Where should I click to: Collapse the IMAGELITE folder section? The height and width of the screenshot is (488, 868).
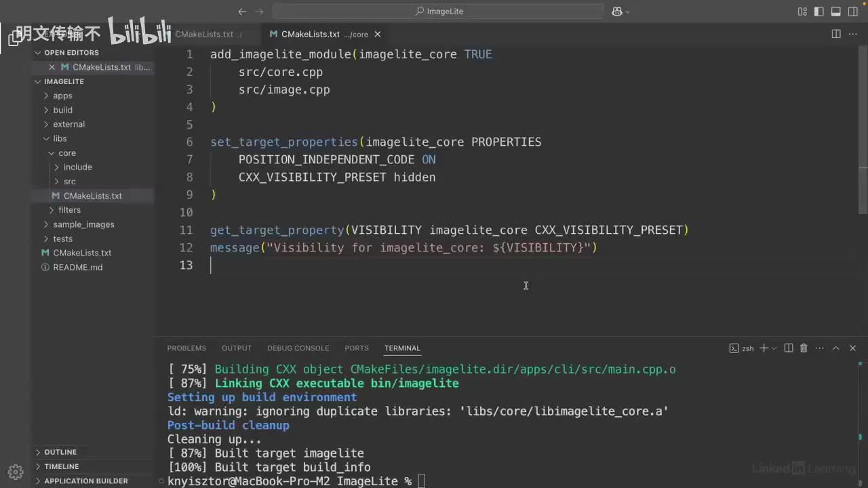pos(64,81)
